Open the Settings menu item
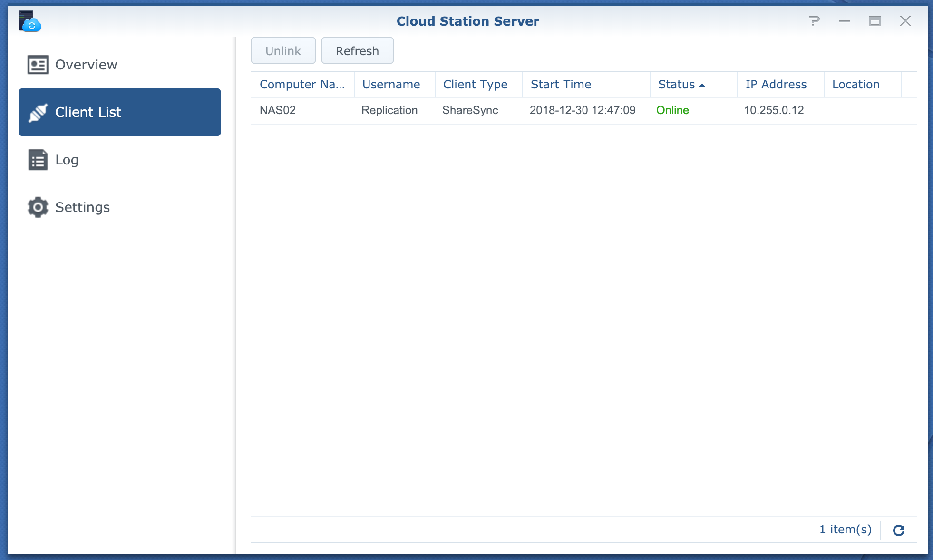Image resolution: width=933 pixels, height=560 pixels. click(x=120, y=207)
